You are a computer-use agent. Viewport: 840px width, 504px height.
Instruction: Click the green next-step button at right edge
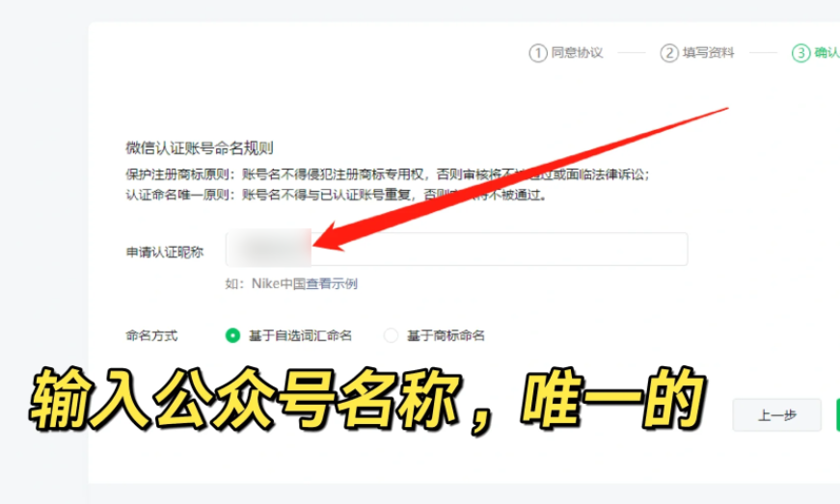[838, 415]
